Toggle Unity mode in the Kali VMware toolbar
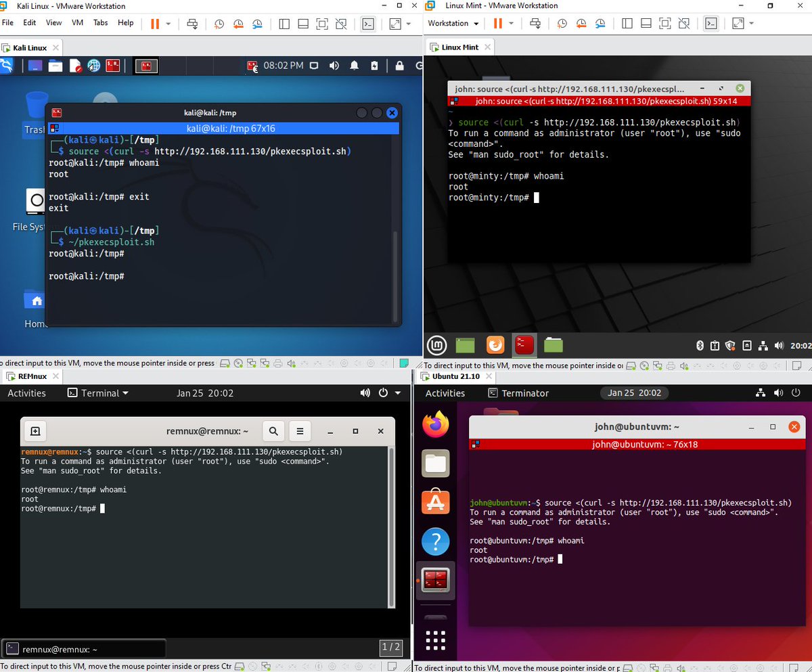This screenshot has width=812, height=672. [342, 24]
